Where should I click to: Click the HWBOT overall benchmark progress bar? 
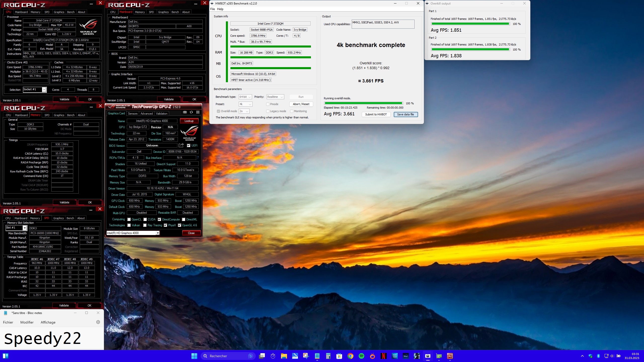point(363,103)
